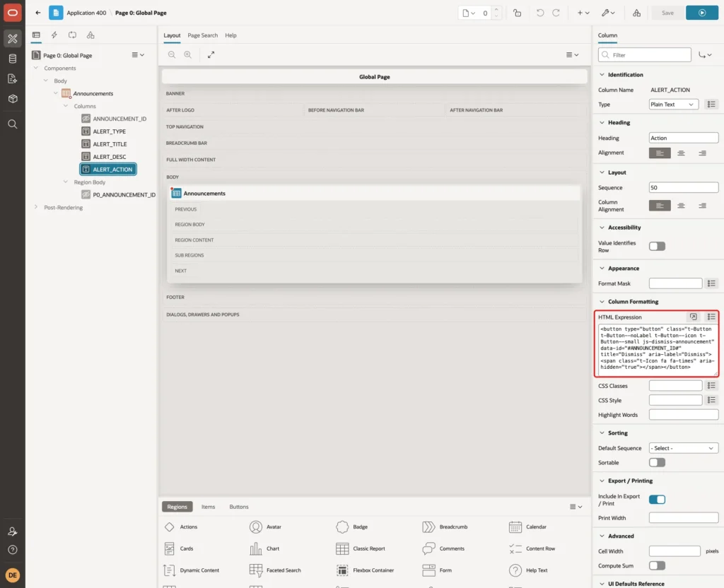Open the Format Mask list picker

click(x=711, y=283)
